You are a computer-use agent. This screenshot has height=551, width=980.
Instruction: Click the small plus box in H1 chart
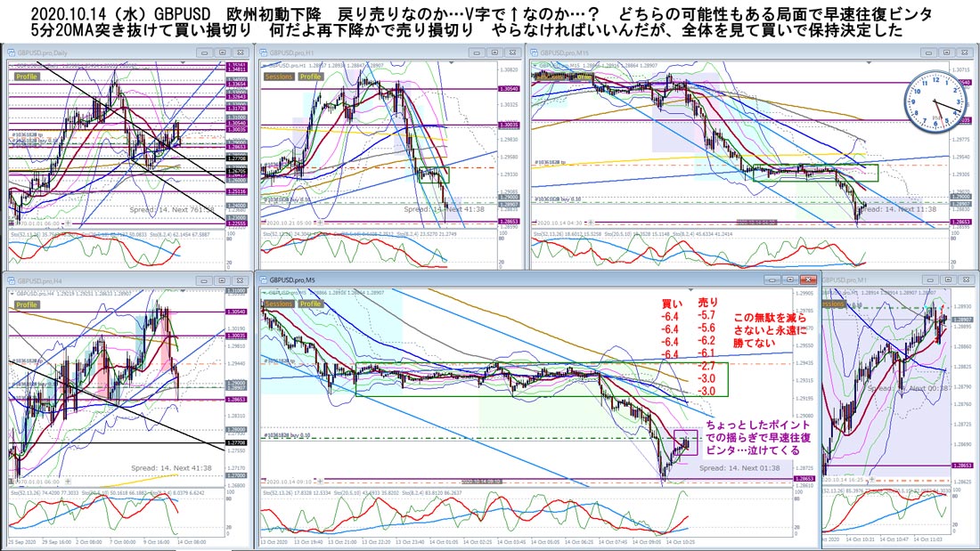[320, 223]
